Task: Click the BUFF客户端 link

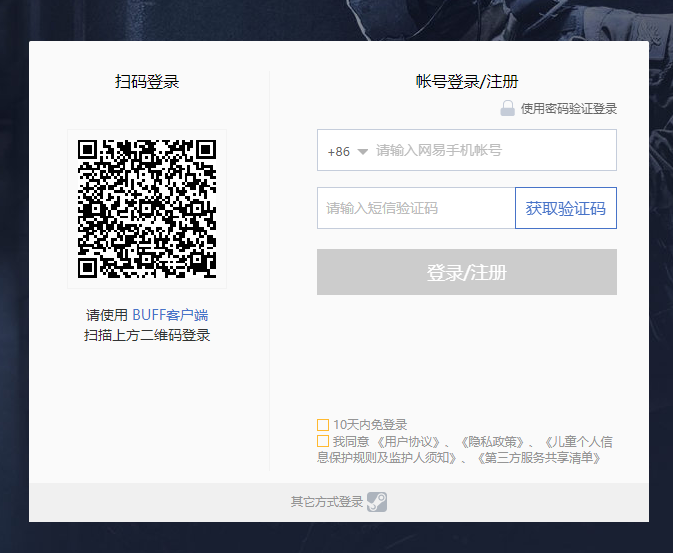Action: pos(170,315)
